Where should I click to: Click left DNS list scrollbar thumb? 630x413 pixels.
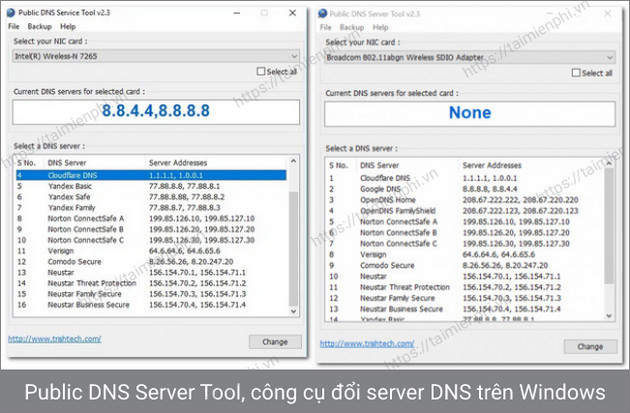point(293,249)
